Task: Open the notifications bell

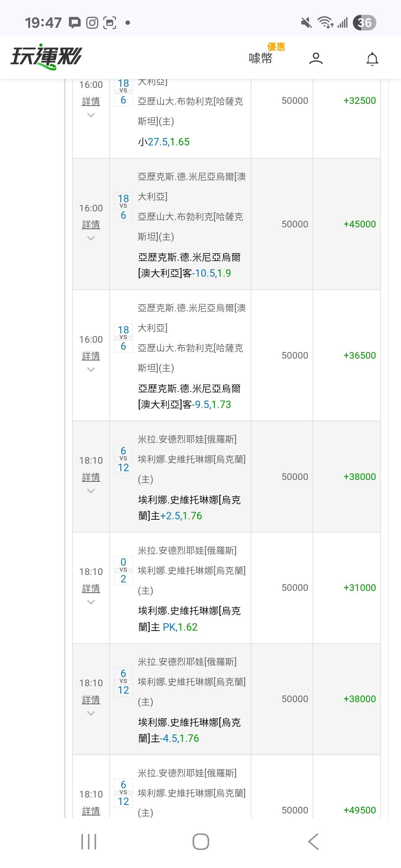Action: [x=372, y=59]
